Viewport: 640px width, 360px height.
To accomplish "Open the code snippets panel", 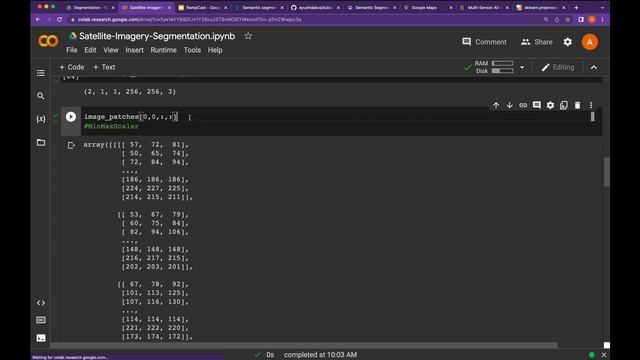I will pos(41,303).
